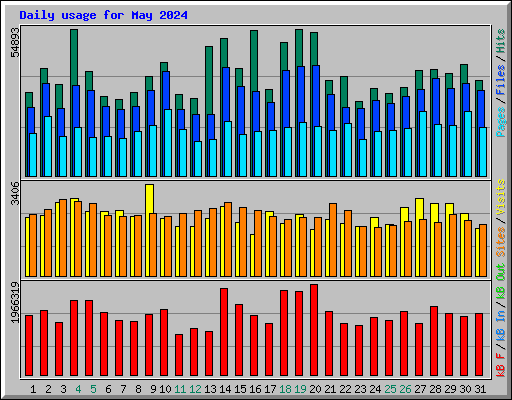Click the 'Pages' legend label
Screen dimensions: 512x400
pyautogui.click(x=501, y=122)
